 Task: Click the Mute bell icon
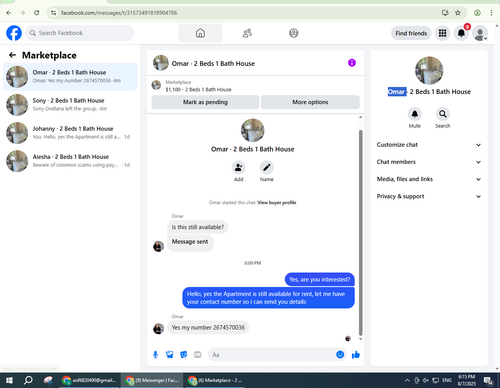[415, 114]
